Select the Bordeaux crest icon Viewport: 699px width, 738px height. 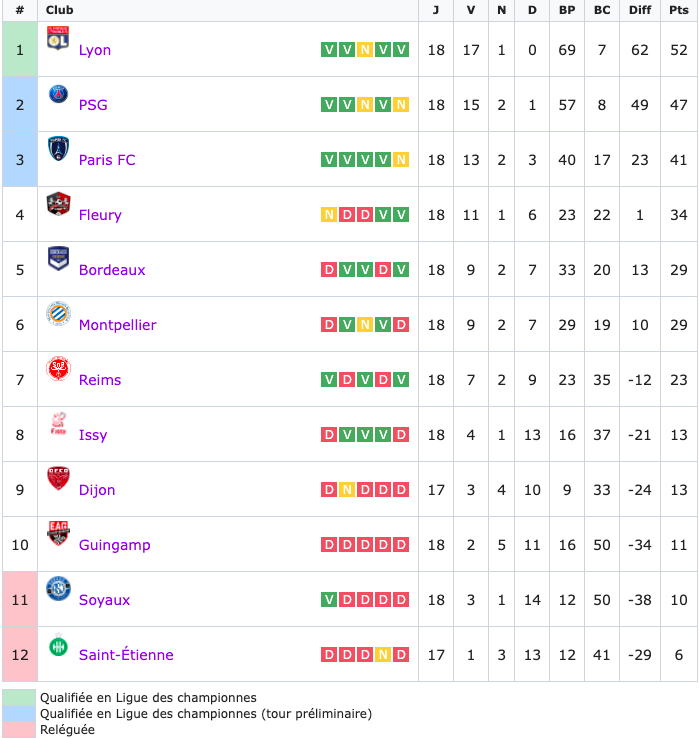[x=58, y=258]
